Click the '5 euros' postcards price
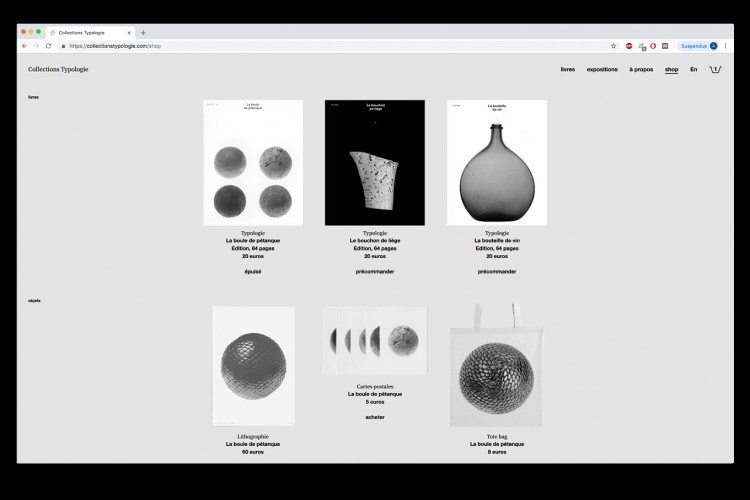 375,402
